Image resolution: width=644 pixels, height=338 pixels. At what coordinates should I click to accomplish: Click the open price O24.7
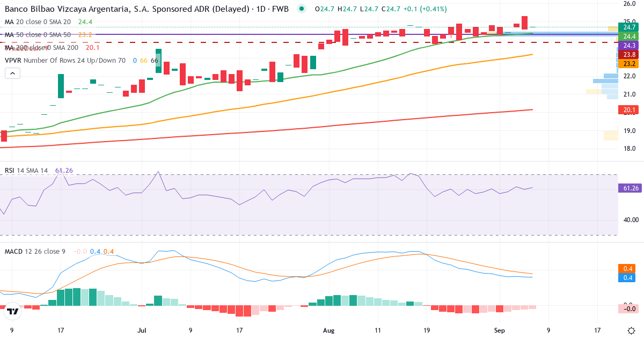click(325, 9)
